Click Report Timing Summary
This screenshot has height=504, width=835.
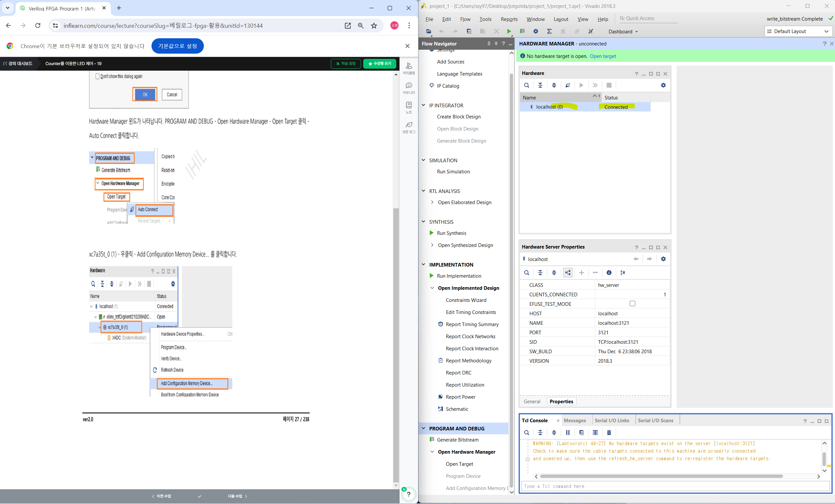tap(472, 324)
